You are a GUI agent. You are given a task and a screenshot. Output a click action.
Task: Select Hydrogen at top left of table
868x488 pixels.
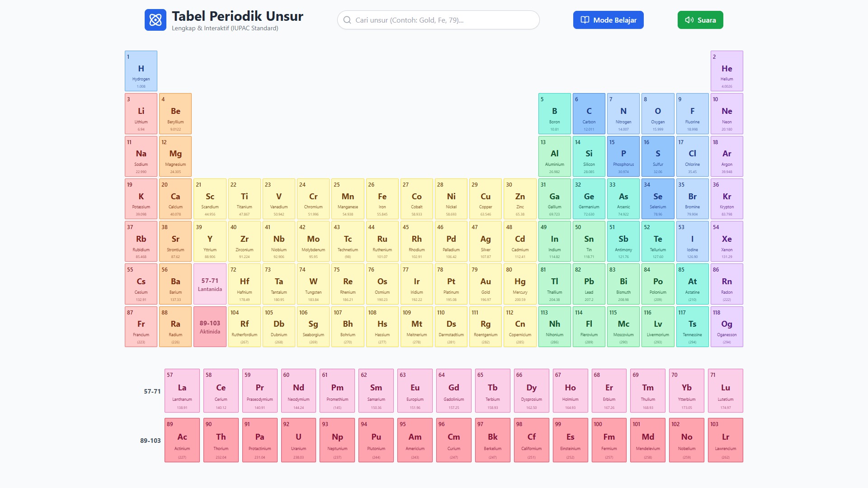point(141,70)
